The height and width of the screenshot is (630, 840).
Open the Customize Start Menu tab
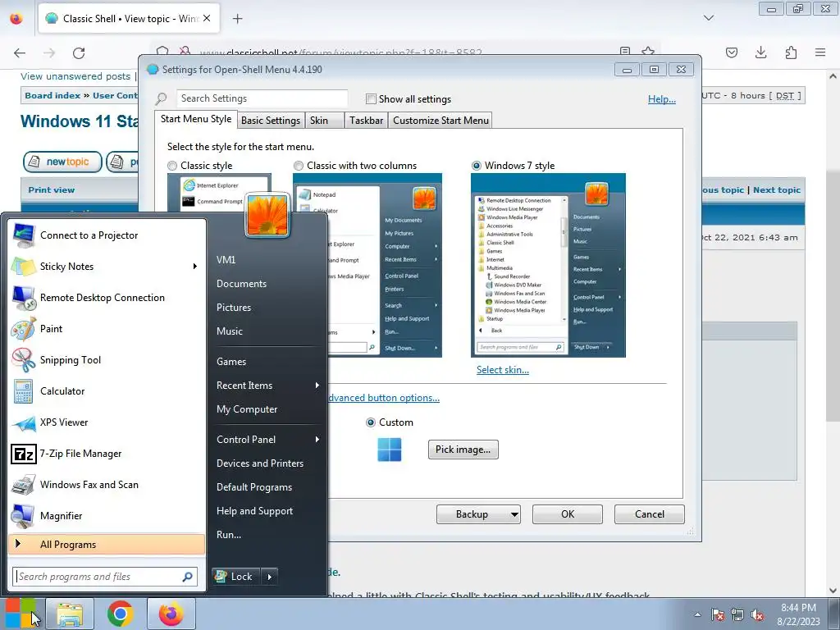click(x=441, y=121)
